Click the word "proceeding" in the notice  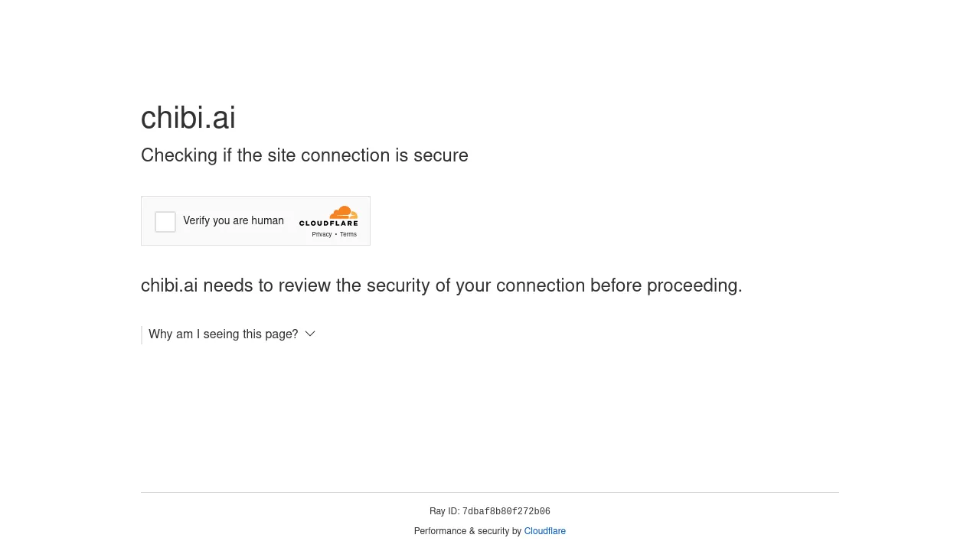tap(693, 285)
